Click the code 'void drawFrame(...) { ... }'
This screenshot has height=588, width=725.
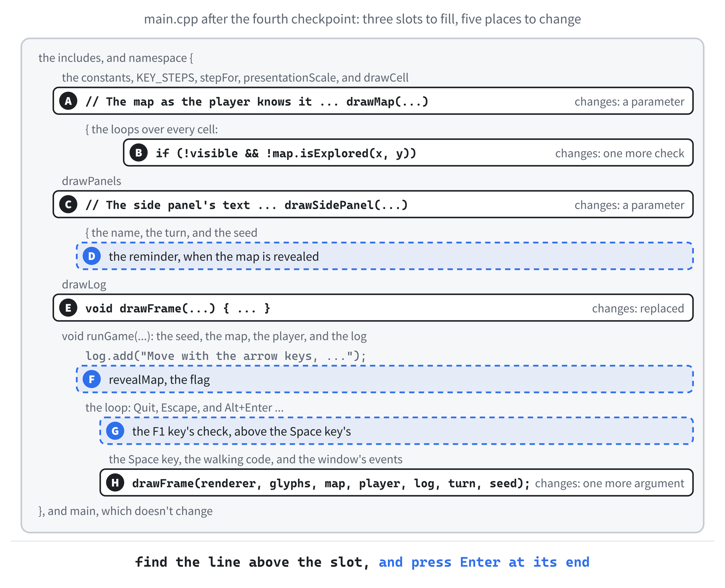click(178, 308)
